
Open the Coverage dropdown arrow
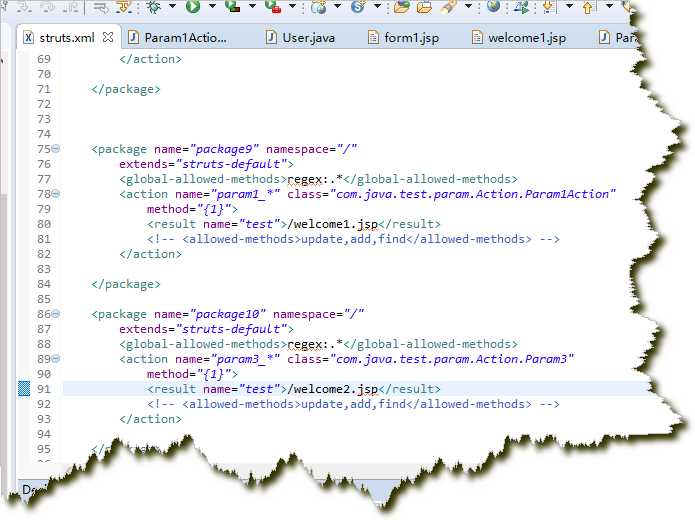(252, 6)
